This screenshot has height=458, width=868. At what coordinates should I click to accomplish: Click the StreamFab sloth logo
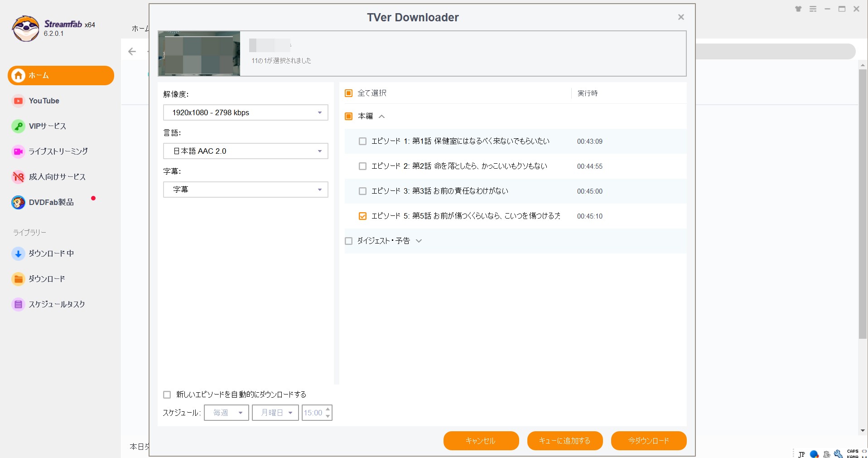tap(26, 28)
